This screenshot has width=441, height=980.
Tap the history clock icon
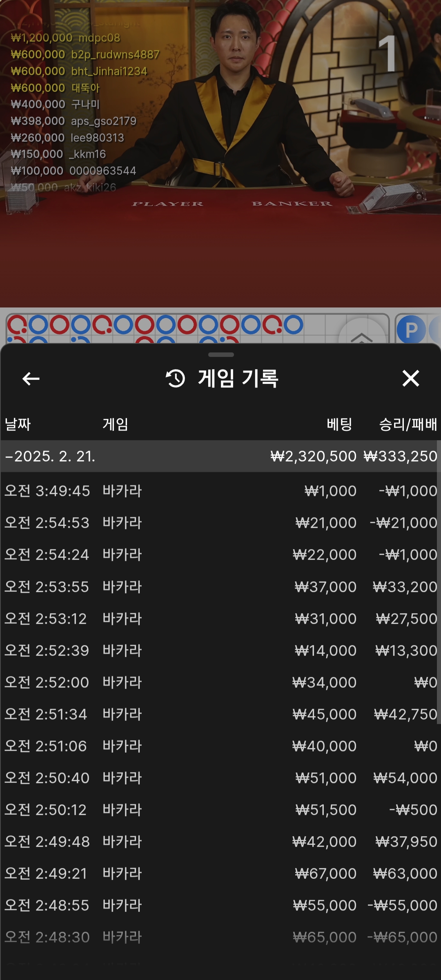point(176,379)
